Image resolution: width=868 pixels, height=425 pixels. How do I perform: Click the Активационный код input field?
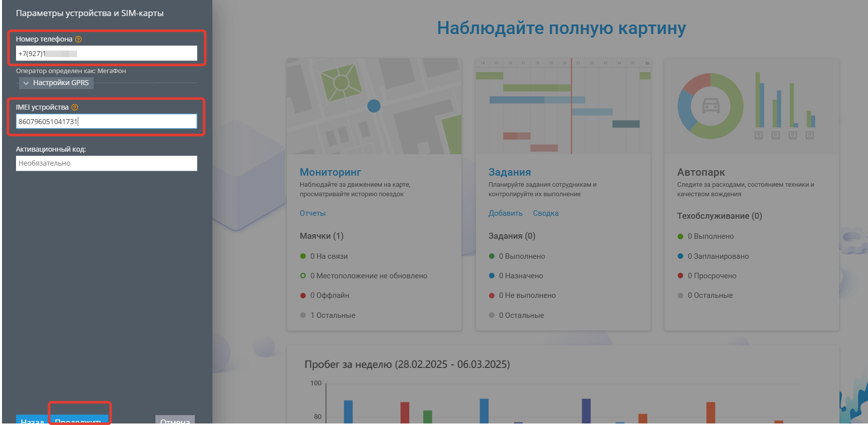106,163
